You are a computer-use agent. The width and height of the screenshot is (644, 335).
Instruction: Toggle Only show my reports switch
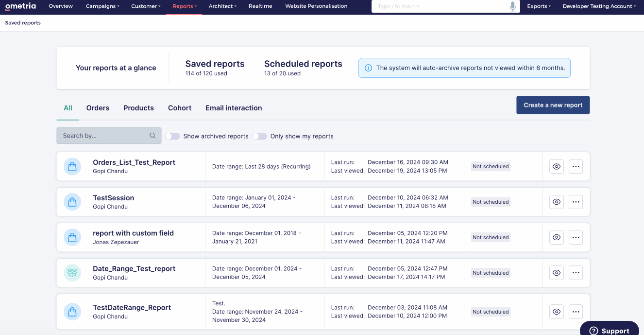259,136
